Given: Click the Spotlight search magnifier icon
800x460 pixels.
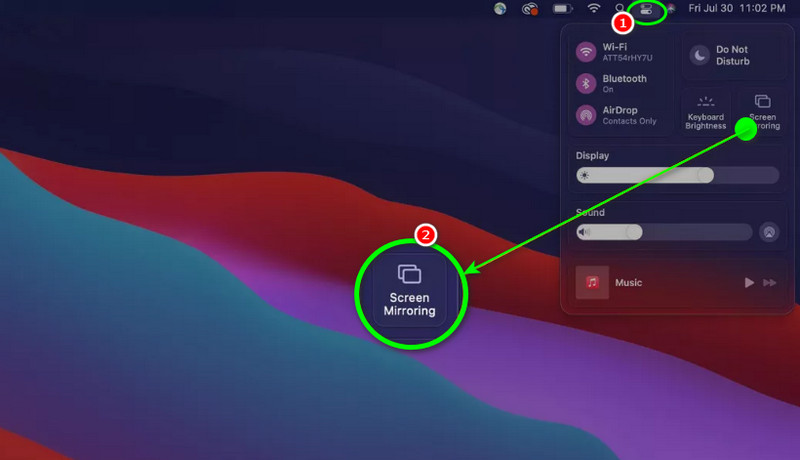Looking at the screenshot, I should coord(620,9).
